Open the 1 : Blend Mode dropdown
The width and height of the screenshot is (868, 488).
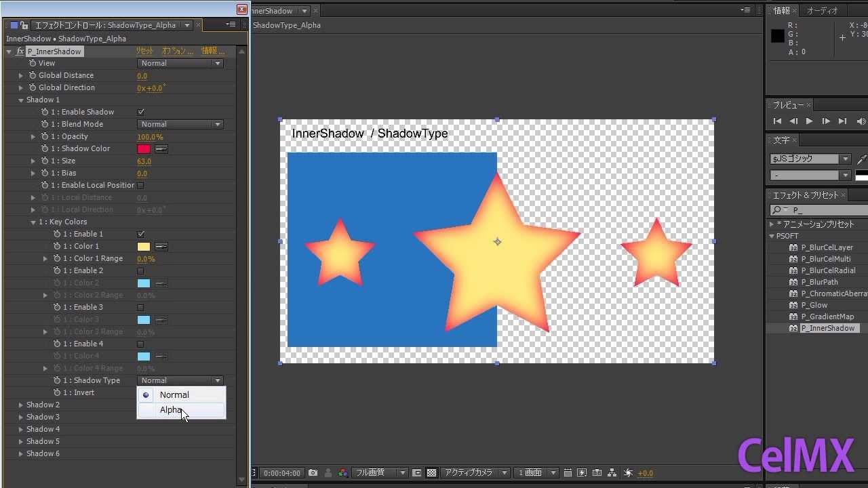pyautogui.click(x=180, y=124)
